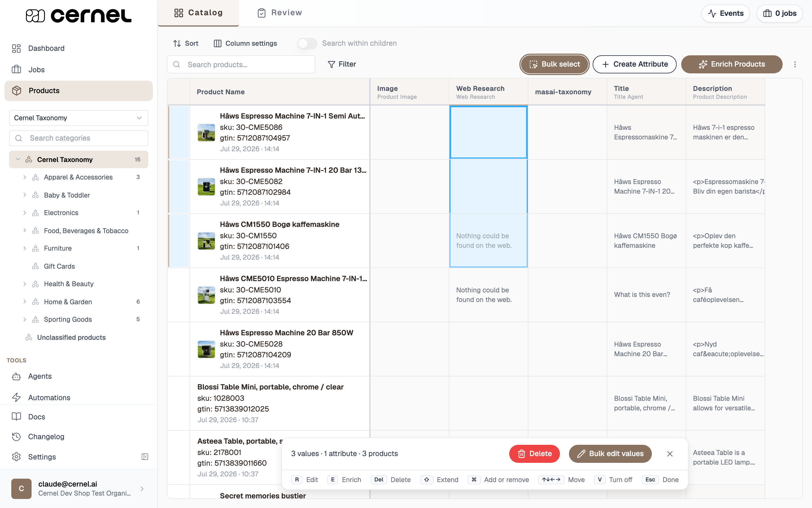The height and width of the screenshot is (508, 812).
Task: Select Web Research cell for Hâws CME5010
Action: pos(489,295)
